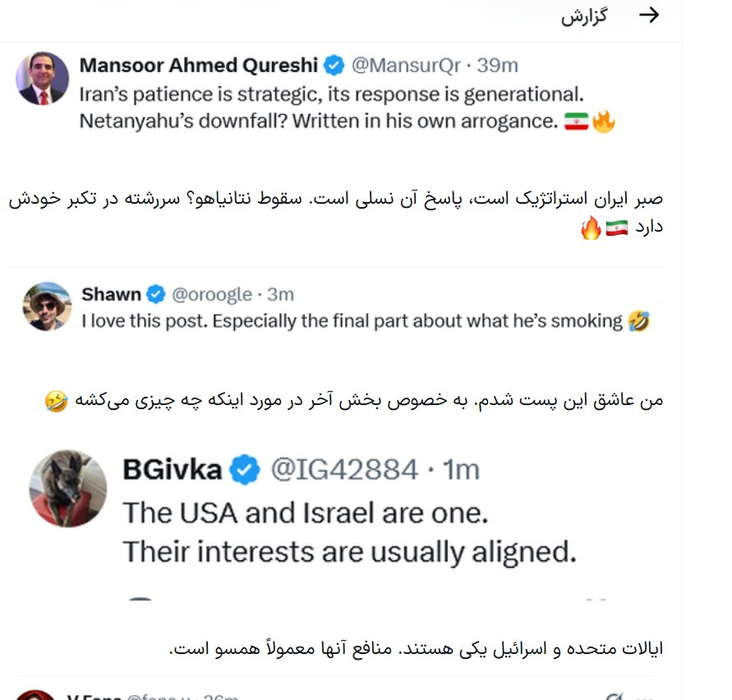Click the back arrow next to گزارش
Viewport: 732px width, 700px height.
click(649, 16)
